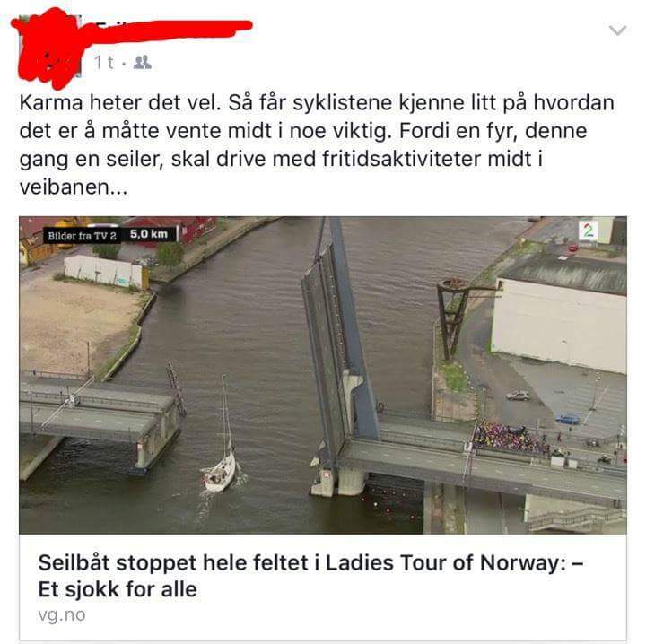The image size is (646, 644).
Task: Select the post text starting with Karma
Action: (x=317, y=144)
